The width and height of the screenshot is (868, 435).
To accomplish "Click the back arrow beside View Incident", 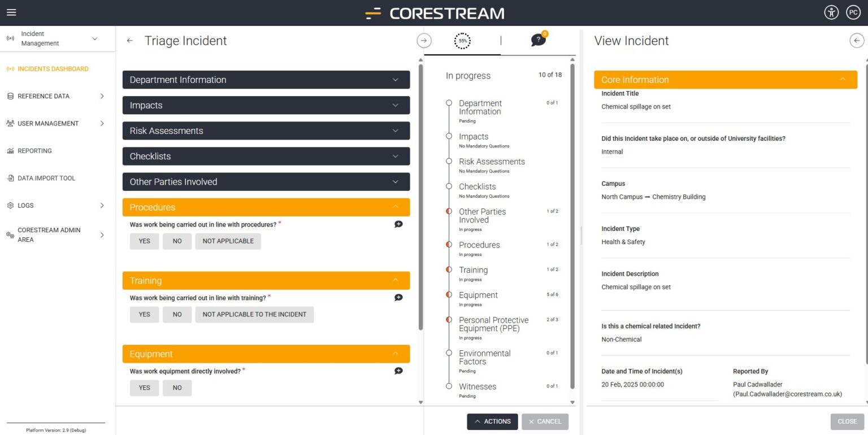I will point(857,40).
